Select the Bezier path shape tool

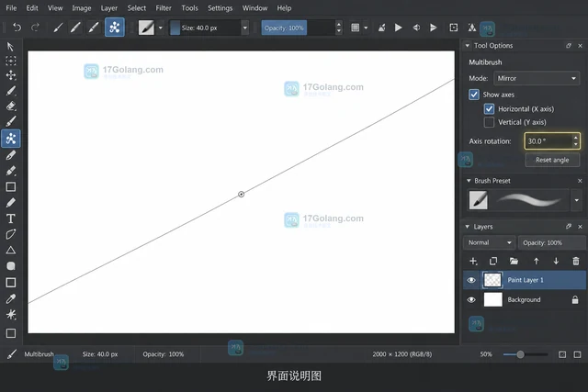click(x=10, y=234)
